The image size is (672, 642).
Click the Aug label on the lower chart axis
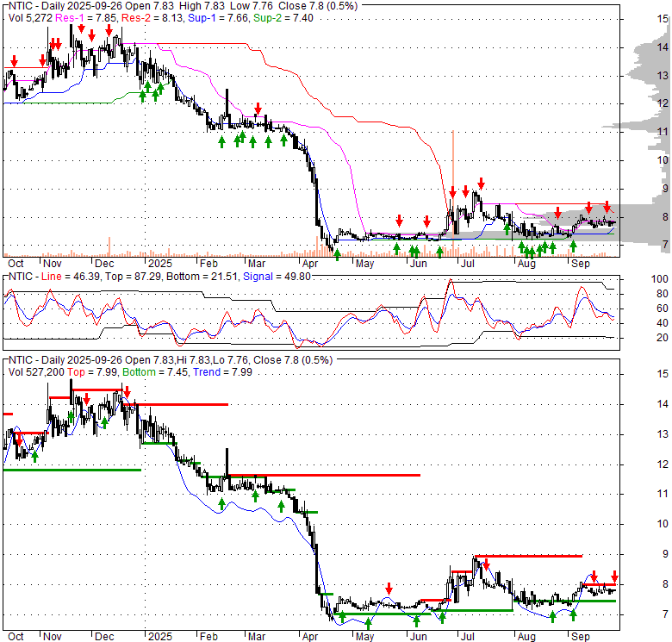click(x=526, y=637)
